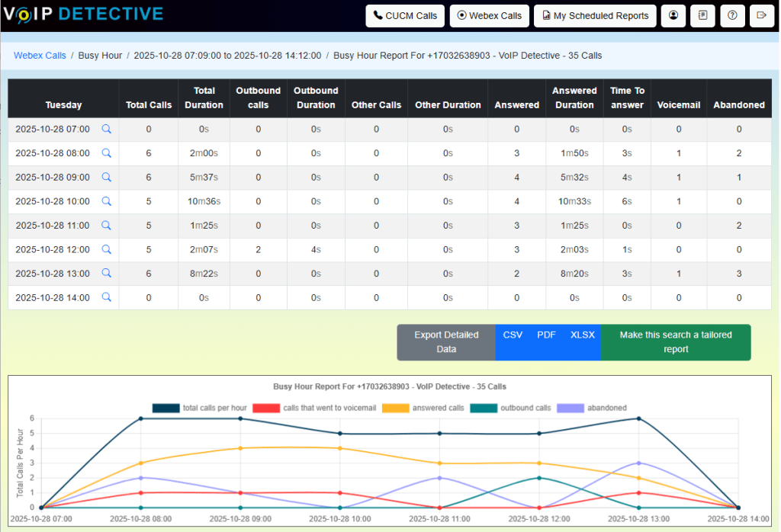Open the 13:00 row magnifier icon
Screen dimensions: 781x532
click(106, 274)
